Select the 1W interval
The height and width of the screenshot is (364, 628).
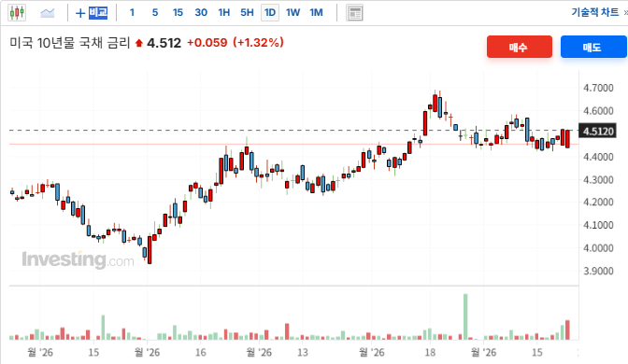[293, 13]
